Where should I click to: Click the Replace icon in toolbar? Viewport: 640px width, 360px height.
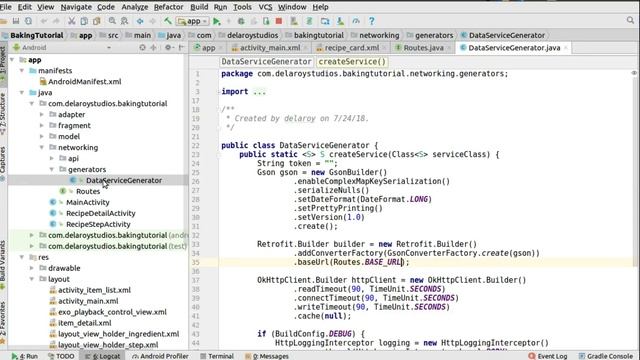click(x=124, y=21)
